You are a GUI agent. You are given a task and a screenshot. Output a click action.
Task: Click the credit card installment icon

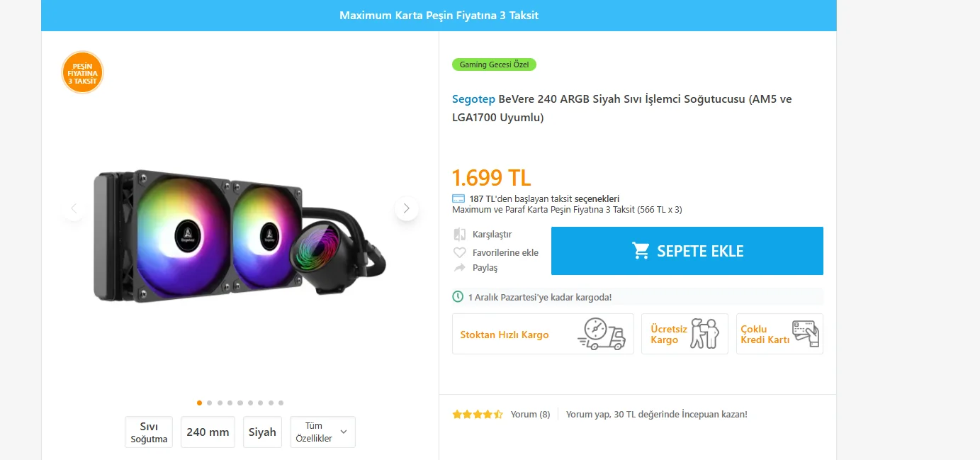pyautogui.click(x=458, y=198)
